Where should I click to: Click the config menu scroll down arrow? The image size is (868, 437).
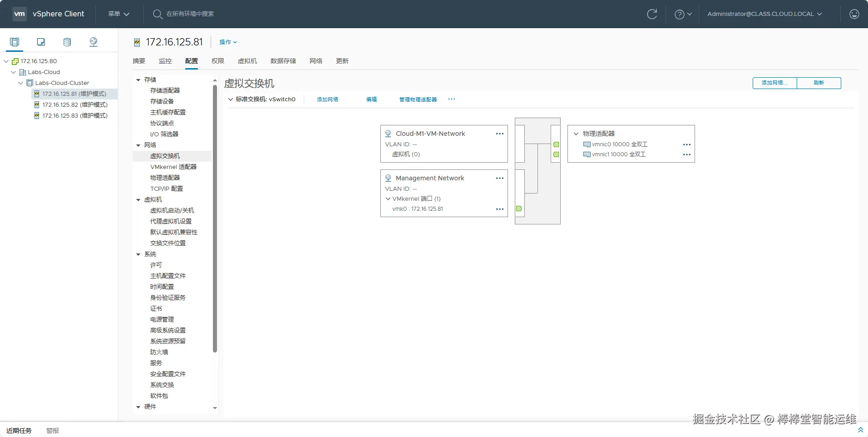(215, 408)
